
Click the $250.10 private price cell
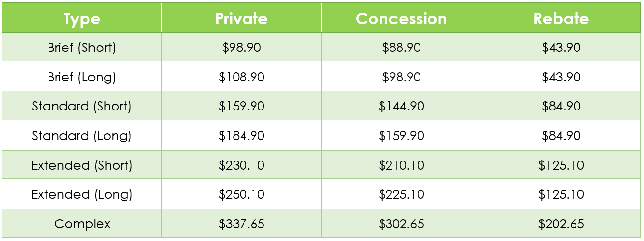point(242,194)
